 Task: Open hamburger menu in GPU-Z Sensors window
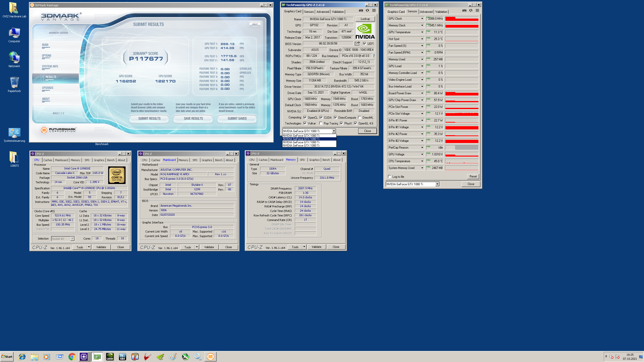(x=477, y=10)
